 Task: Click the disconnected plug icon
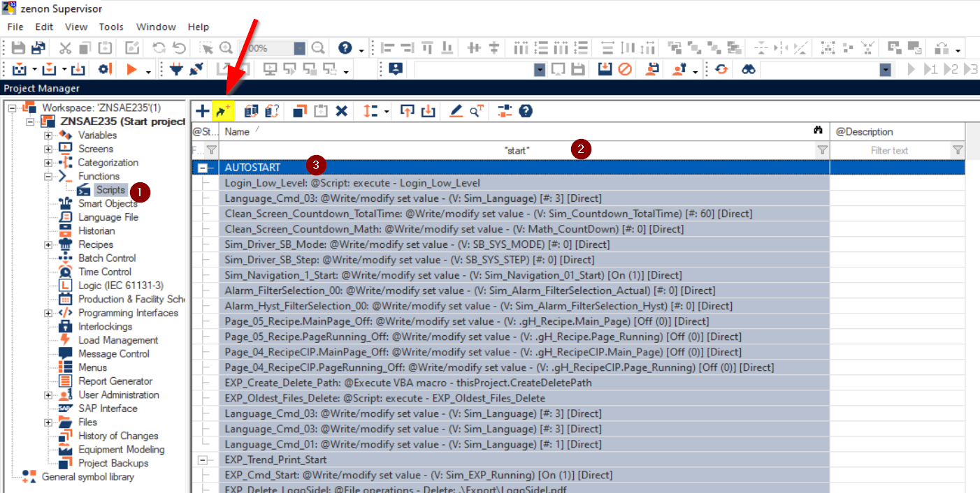tap(196, 69)
